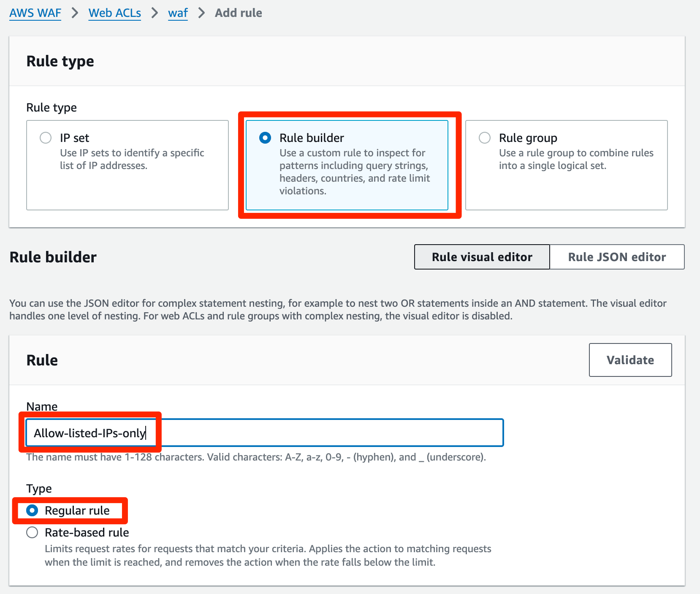Click the Rule builder card description
This screenshot has width=700, height=594.
[x=355, y=172]
